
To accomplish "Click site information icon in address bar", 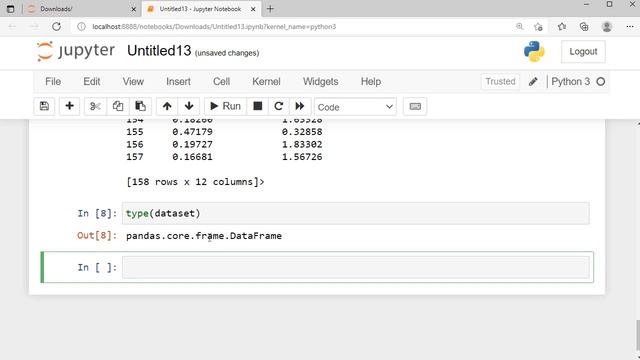I will tap(82, 27).
